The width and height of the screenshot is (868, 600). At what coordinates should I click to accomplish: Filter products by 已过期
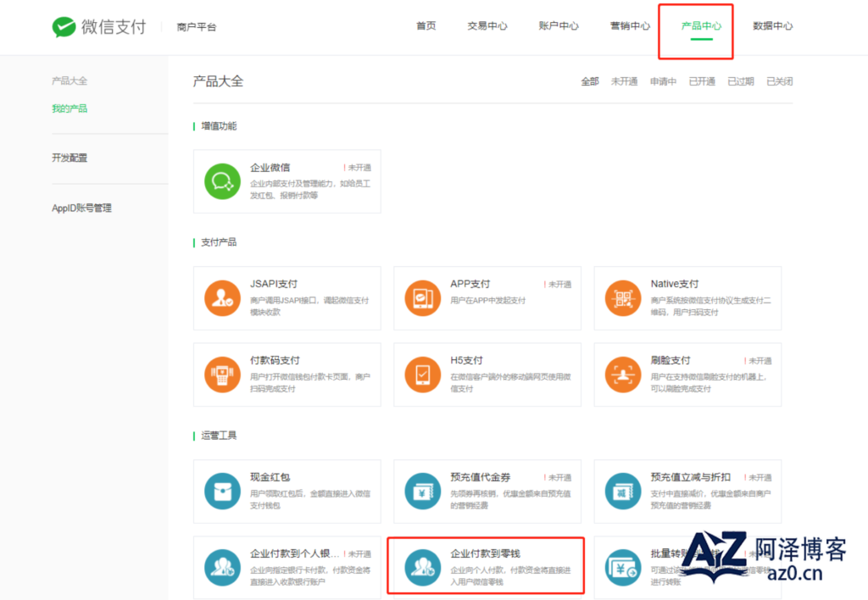pos(740,81)
